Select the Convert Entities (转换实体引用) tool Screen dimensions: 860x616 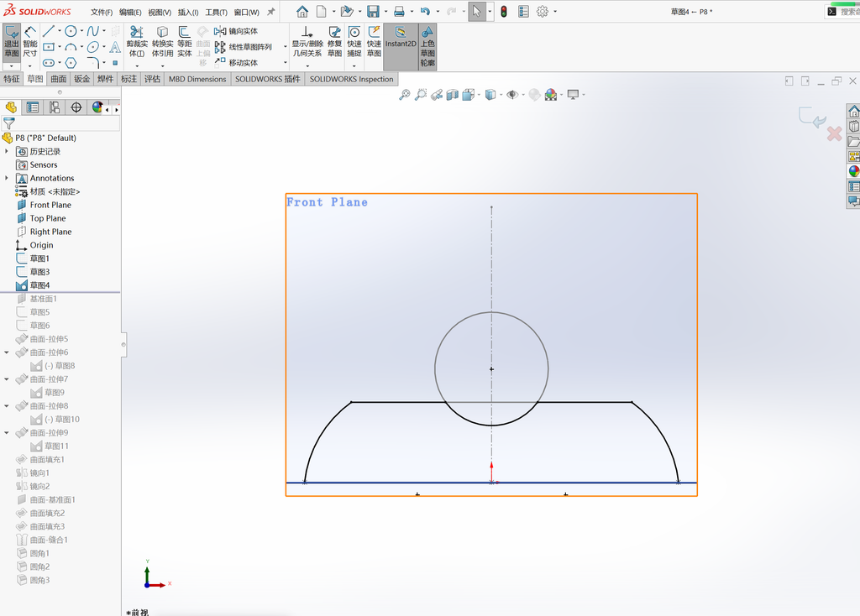pyautogui.click(x=162, y=42)
